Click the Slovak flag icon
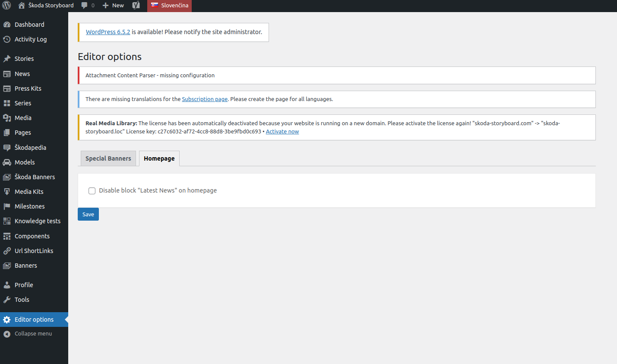This screenshot has height=364, width=617. [x=155, y=5]
